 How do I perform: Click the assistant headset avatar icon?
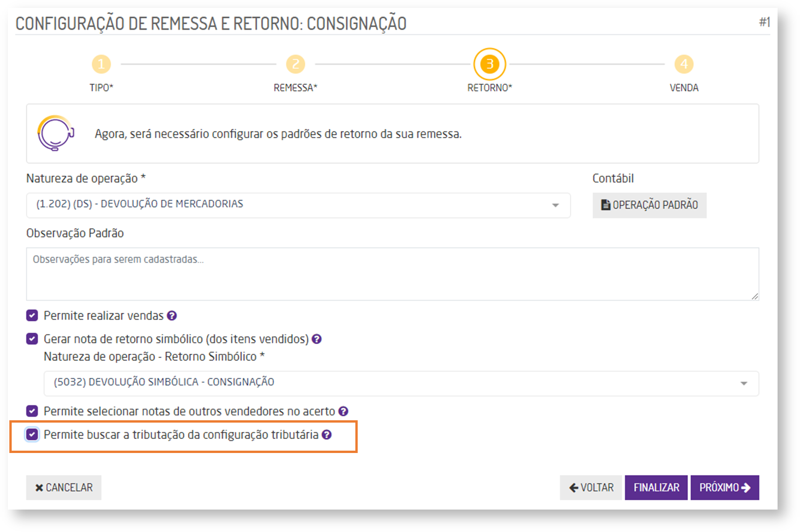pos(56,133)
